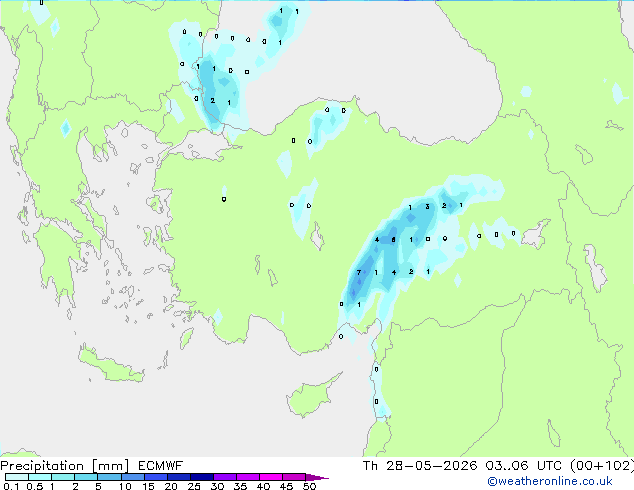This screenshot has width=634, height=490.
Task: Choose the 40 to 45 mm legend swatch
Action: tap(271, 477)
